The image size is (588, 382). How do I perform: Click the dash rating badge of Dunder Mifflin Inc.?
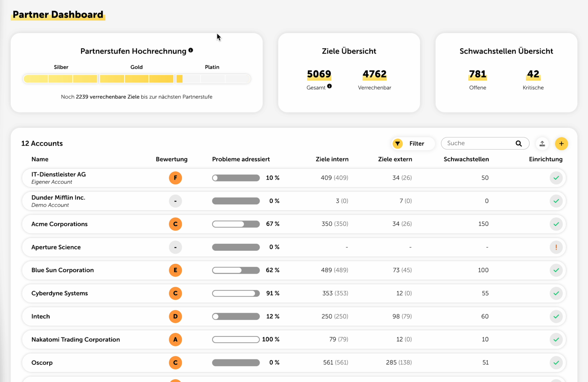point(175,201)
